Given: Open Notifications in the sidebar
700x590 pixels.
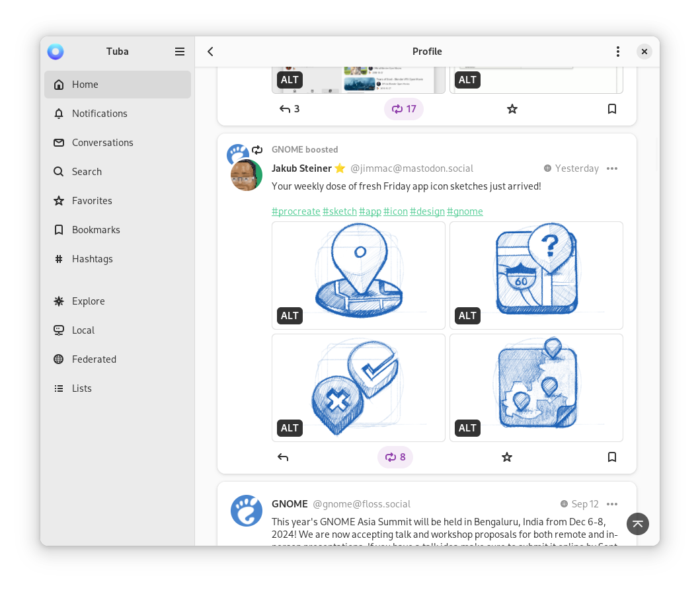Looking at the screenshot, I should [x=99, y=114].
